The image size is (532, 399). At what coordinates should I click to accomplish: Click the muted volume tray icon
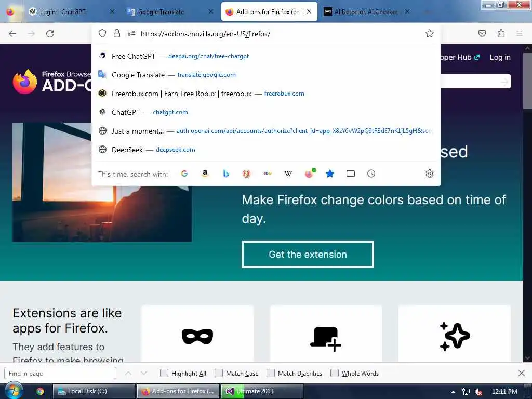478,392
